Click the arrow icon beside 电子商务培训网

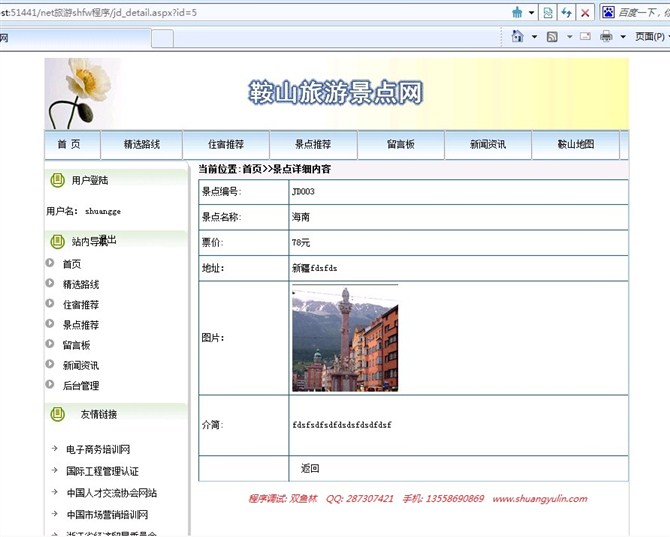(x=55, y=448)
